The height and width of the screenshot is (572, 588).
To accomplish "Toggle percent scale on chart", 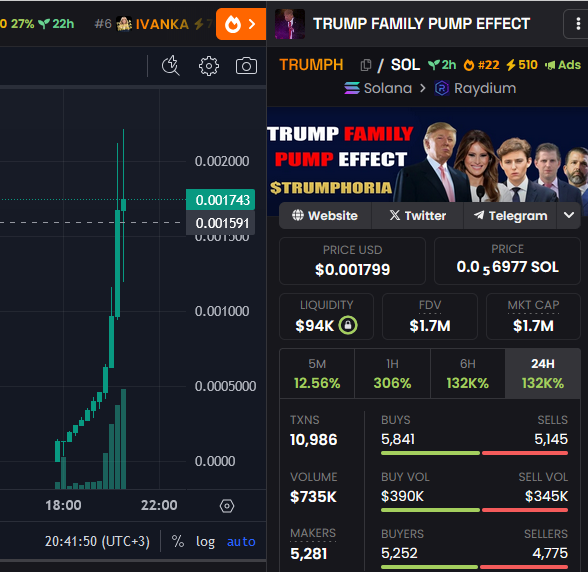I will tap(178, 542).
